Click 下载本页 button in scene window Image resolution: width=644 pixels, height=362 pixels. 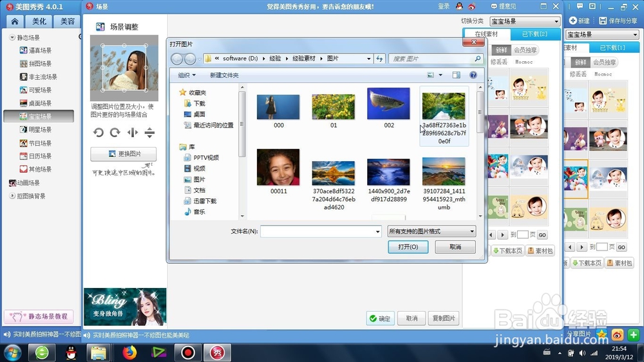507,251
